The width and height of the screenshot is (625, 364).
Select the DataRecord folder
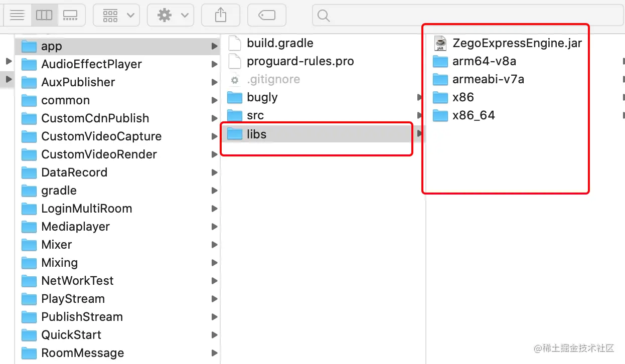pos(118,172)
